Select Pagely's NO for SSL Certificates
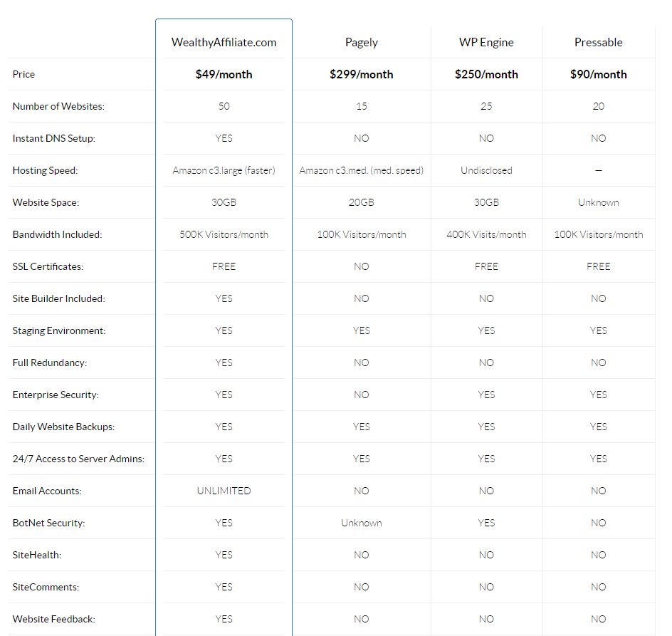 (x=362, y=267)
